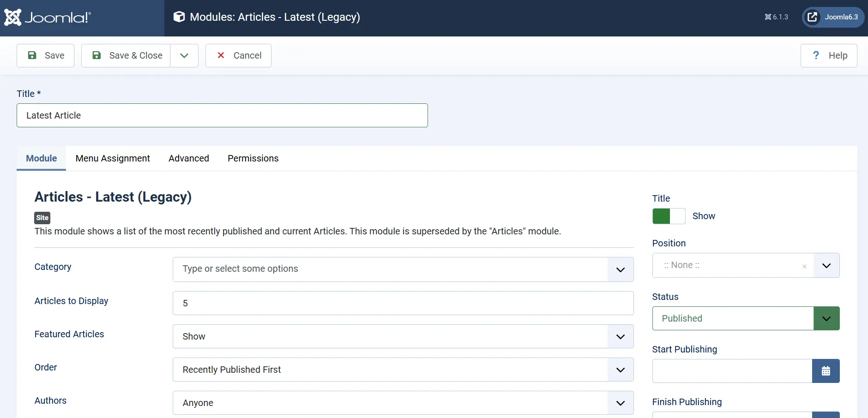
Task: Click the Category field label
Action: 53,267
